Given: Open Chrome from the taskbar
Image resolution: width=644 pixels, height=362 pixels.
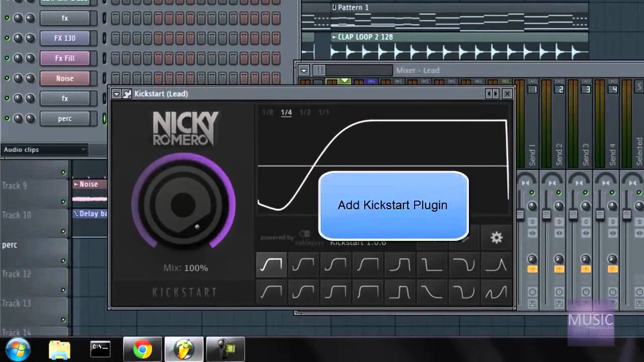Looking at the screenshot, I should pyautogui.click(x=142, y=349).
